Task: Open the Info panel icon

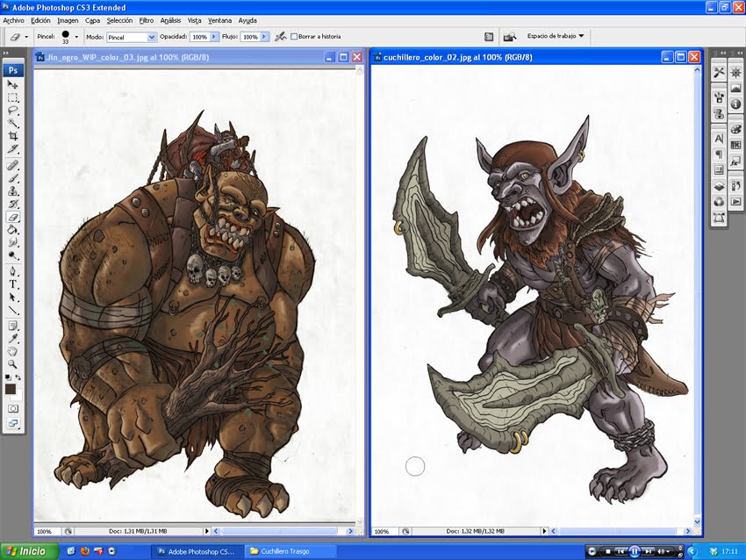Action: point(736,104)
